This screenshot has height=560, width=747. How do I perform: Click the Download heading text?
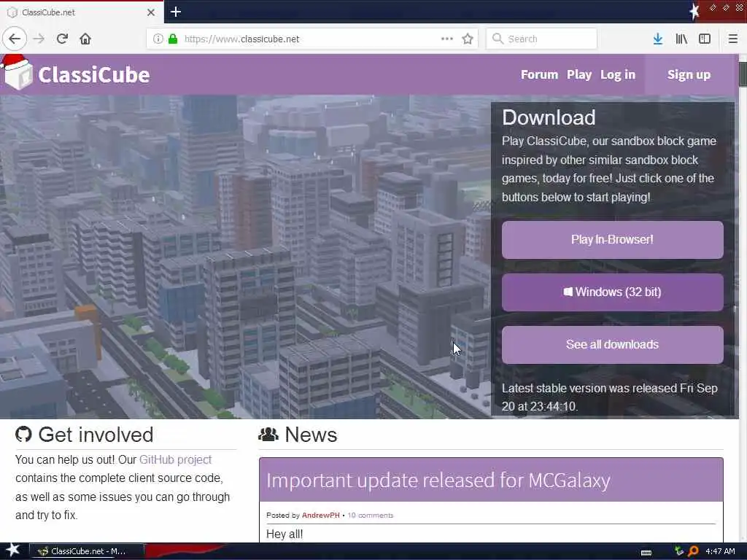click(x=549, y=117)
